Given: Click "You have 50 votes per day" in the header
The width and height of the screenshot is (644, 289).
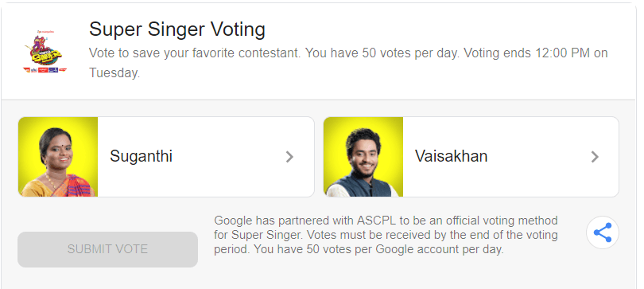Looking at the screenshot, I should [x=382, y=53].
